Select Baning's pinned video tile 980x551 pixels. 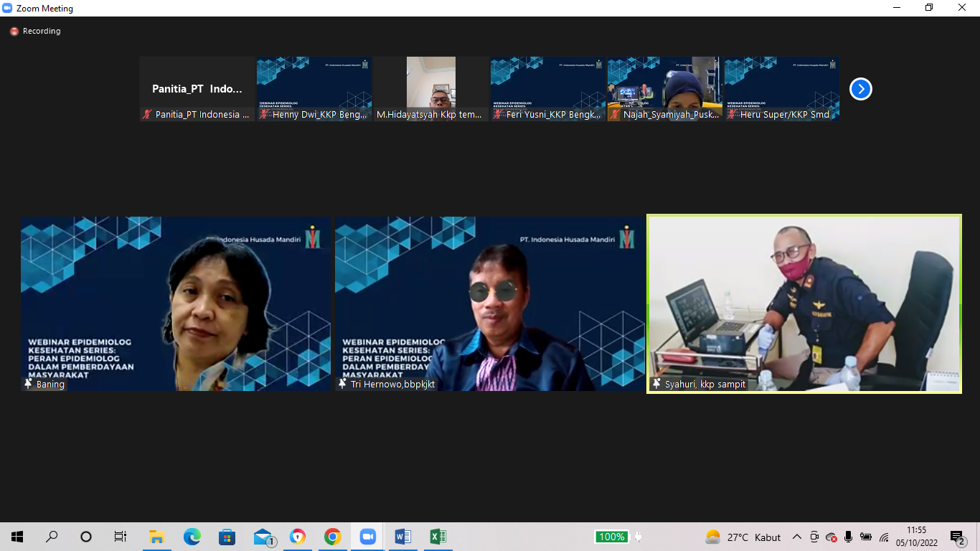[x=176, y=304]
